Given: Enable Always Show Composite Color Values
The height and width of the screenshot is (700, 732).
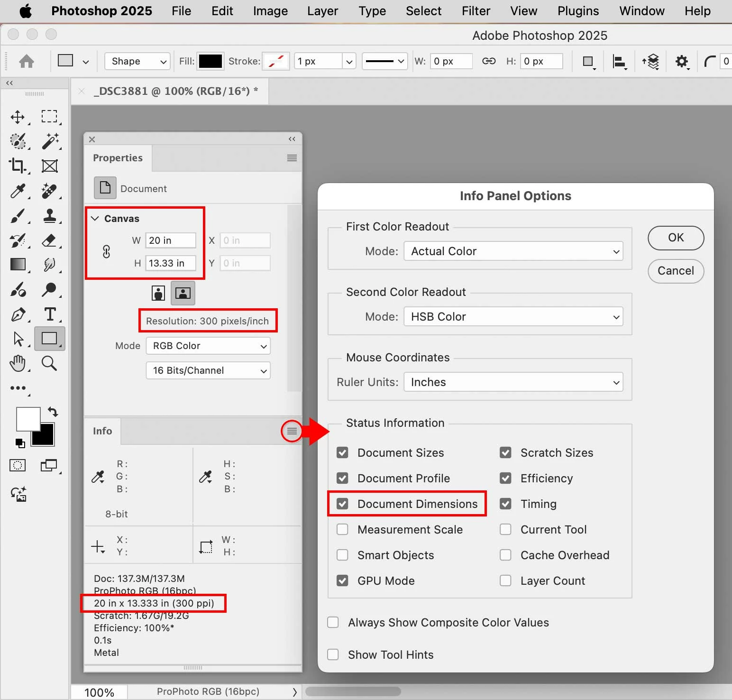Looking at the screenshot, I should point(333,622).
